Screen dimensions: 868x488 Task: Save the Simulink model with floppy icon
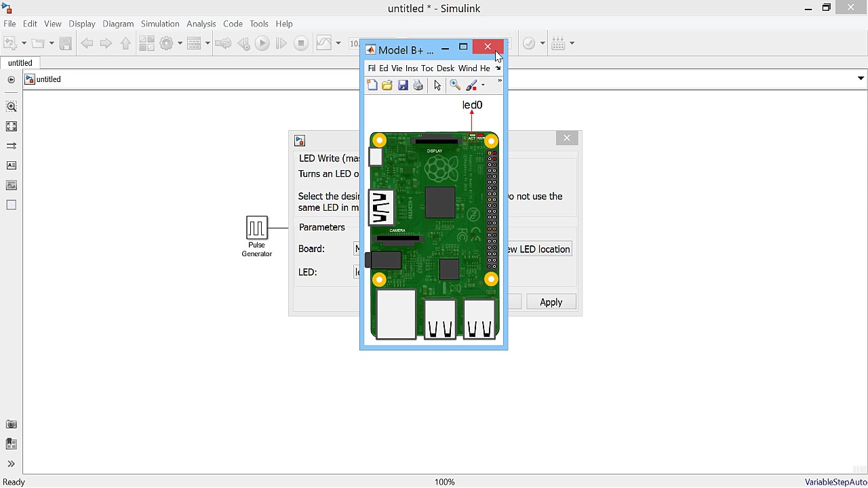click(x=66, y=43)
